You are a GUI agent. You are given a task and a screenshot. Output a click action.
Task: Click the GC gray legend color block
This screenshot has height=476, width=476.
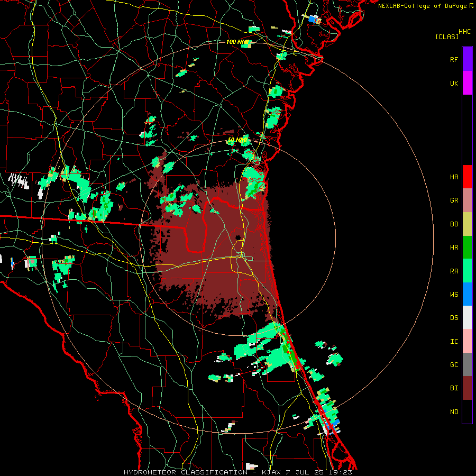(467, 364)
